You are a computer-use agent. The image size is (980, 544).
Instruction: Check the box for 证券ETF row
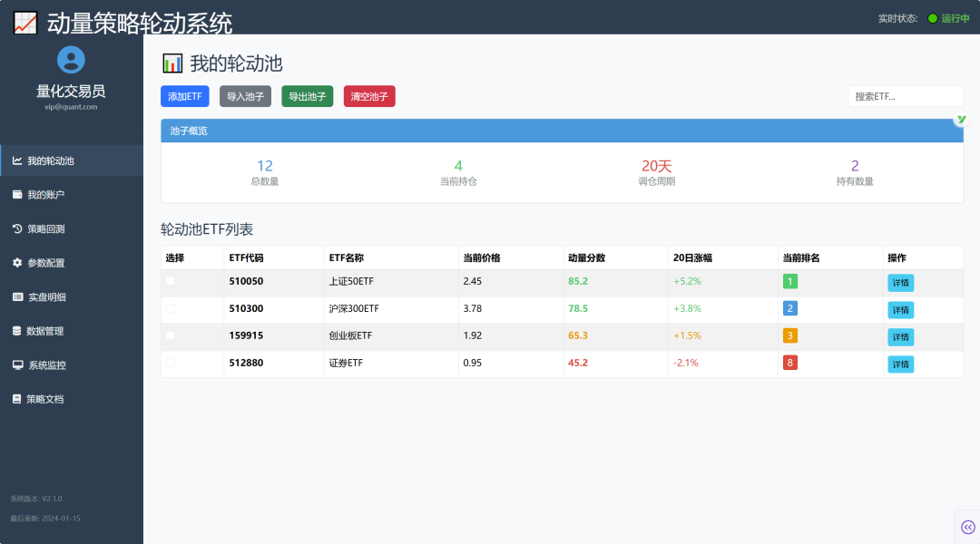pyautogui.click(x=171, y=364)
